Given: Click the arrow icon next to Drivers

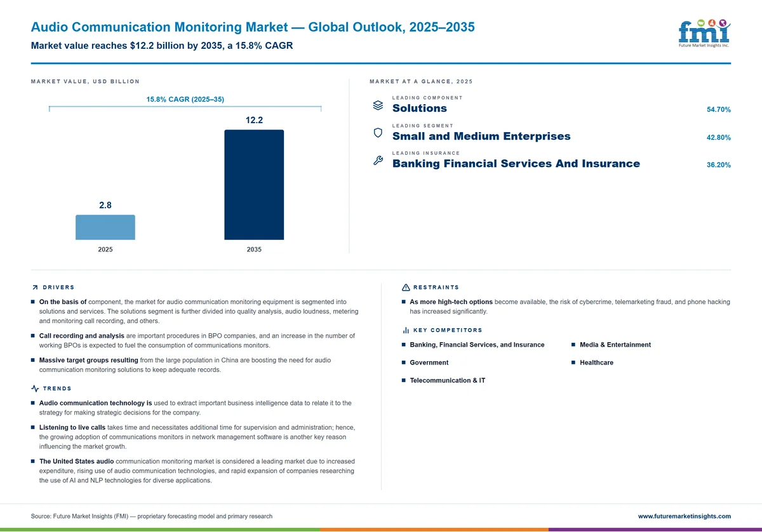Looking at the screenshot, I should coord(34,288).
